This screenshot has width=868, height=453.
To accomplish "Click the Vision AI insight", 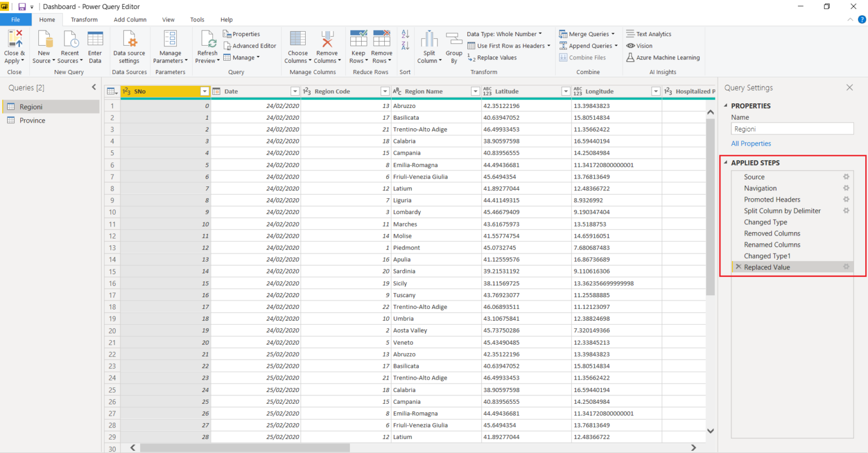I will 639,46.
